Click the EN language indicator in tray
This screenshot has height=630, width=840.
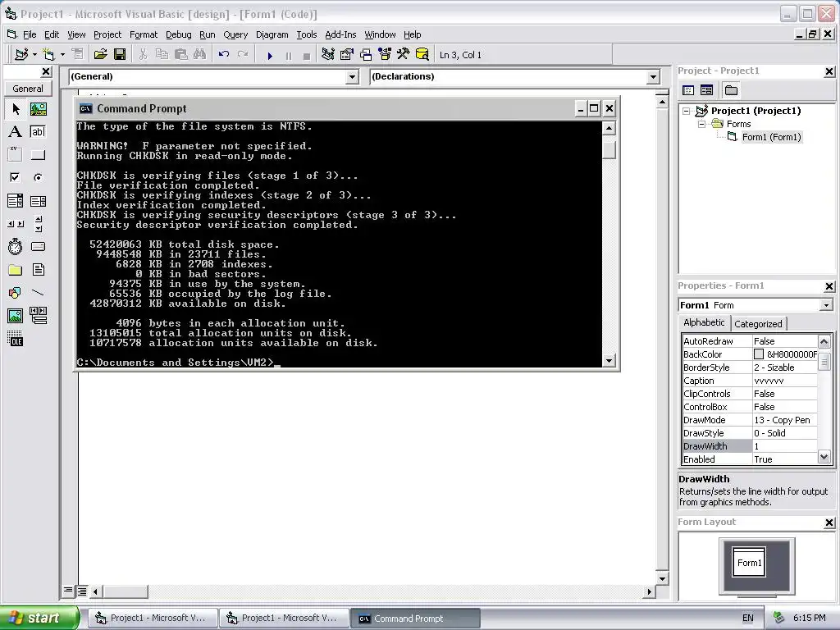point(748,618)
